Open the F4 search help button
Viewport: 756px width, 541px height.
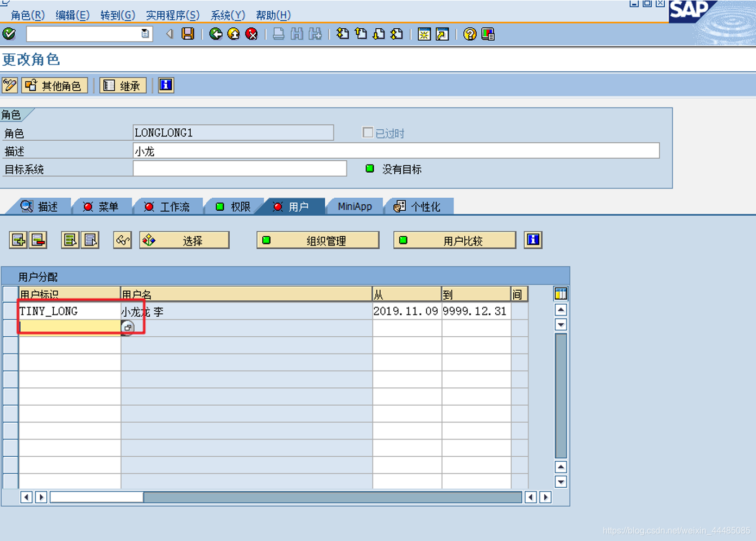(128, 328)
